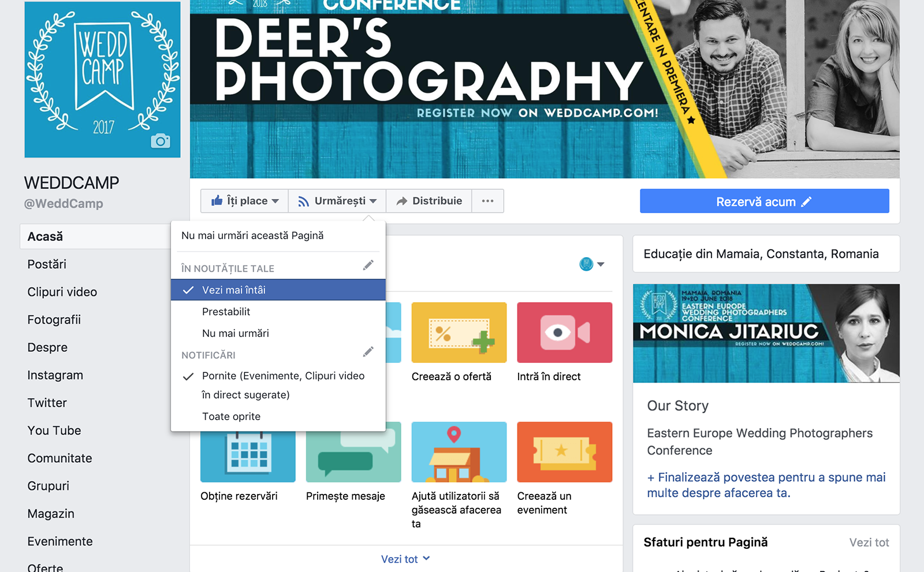Turn off notifications with Toate oprite
The image size is (924, 572).
tap(278, 417)
